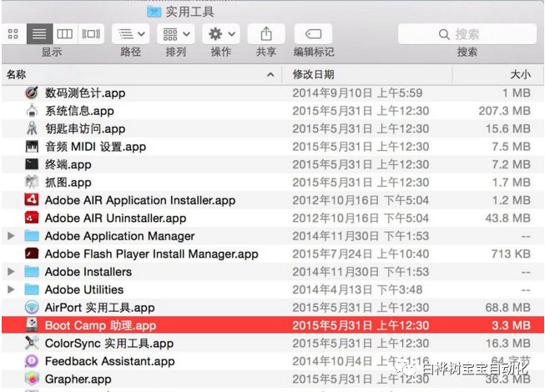This screenshot has height=392, width=545.
Task: Expand the Adobe Application Manager folder
Action: [11, 236]
